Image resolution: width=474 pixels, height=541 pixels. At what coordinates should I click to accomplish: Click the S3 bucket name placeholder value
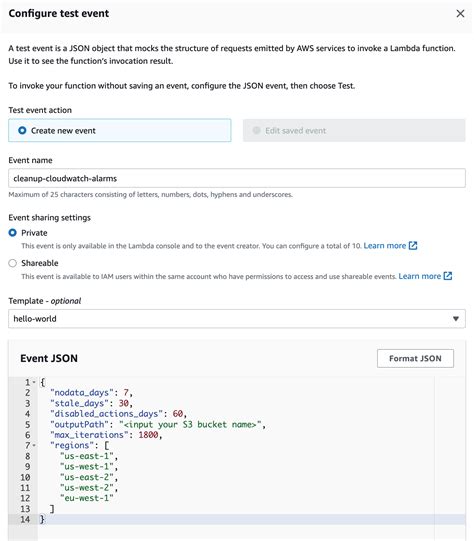tap(190, 424)
